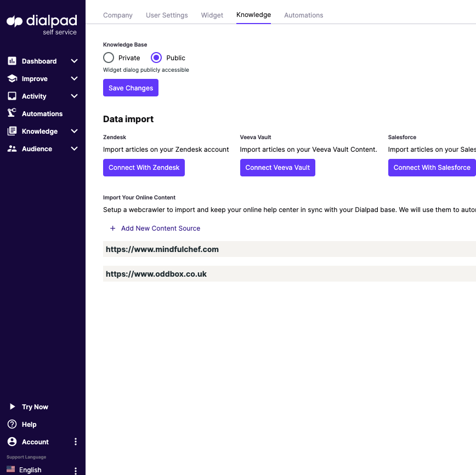Expand the Activity menu chevron
Screen dimensions: 476x475
click(74, 96)
